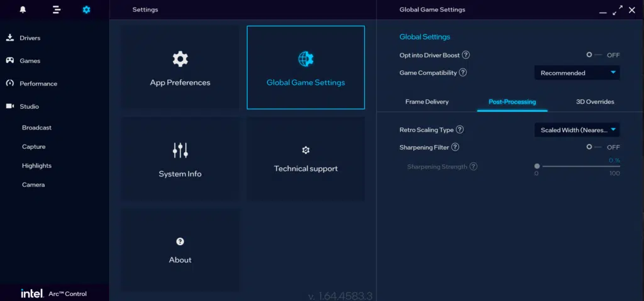Click the blue settings gear icon
644x301 pixels.
coord(86,9)
